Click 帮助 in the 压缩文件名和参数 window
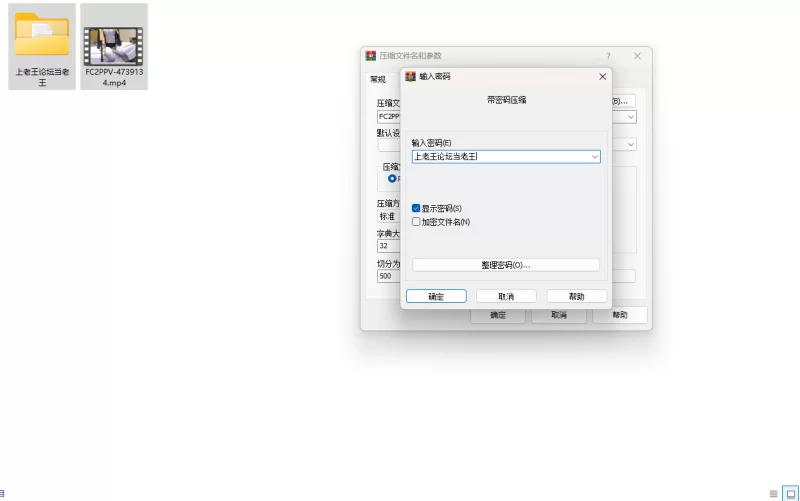 (620, 315)
